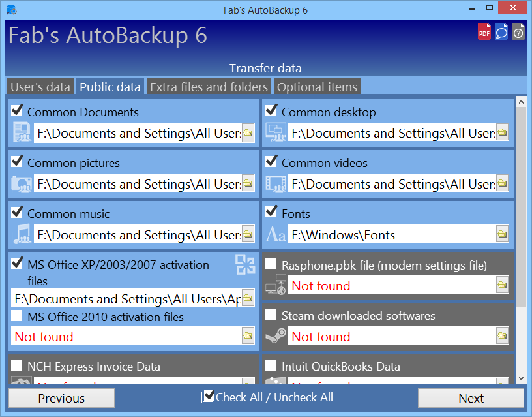Check Rasphone.pbk file checkbox
Screen dimensions: 532x417
pos(271,264)
